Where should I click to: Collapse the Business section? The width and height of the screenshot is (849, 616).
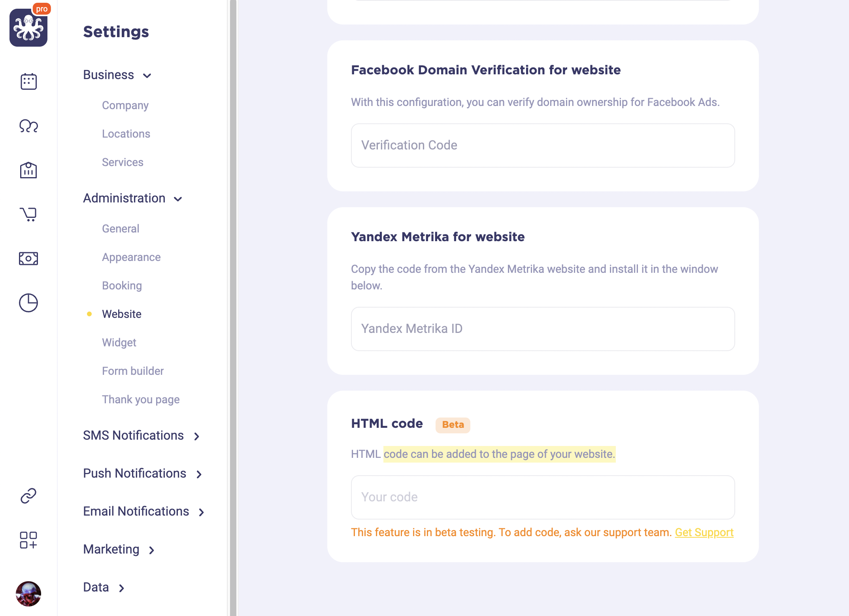(x=117, y=75)
